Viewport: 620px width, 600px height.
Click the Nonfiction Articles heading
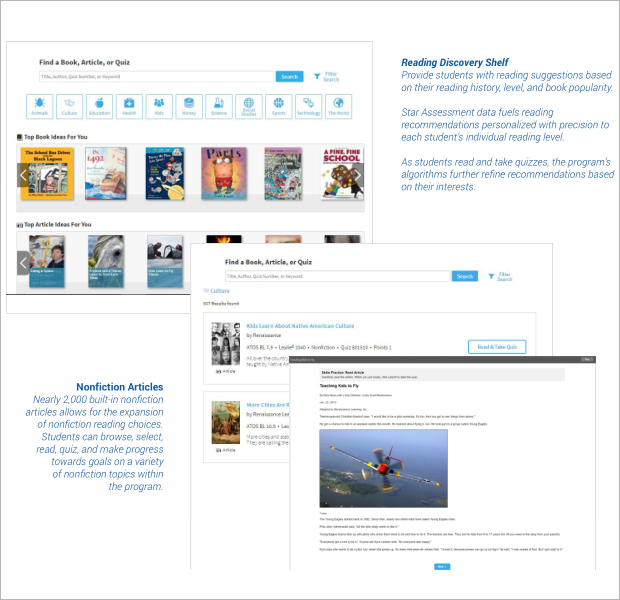click(120, 387)
